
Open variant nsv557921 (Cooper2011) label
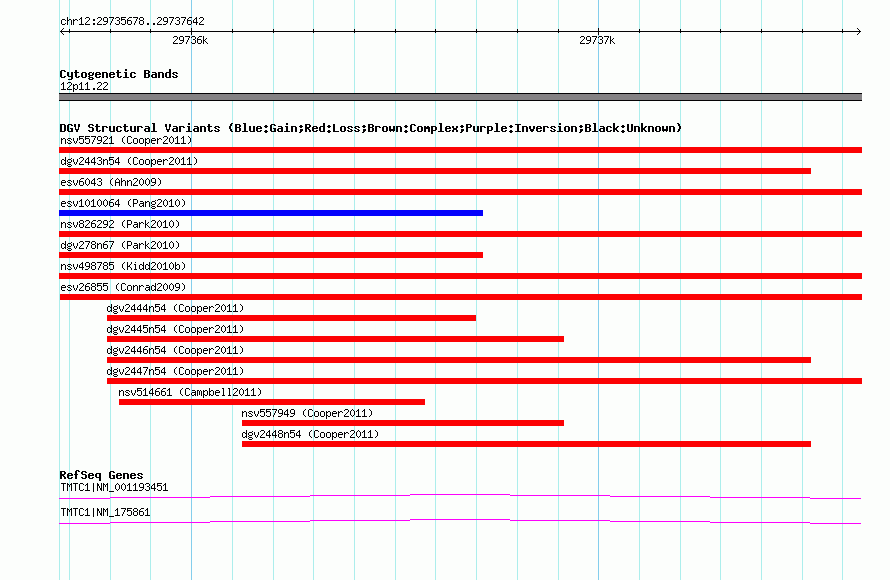[x=126, y=140]
